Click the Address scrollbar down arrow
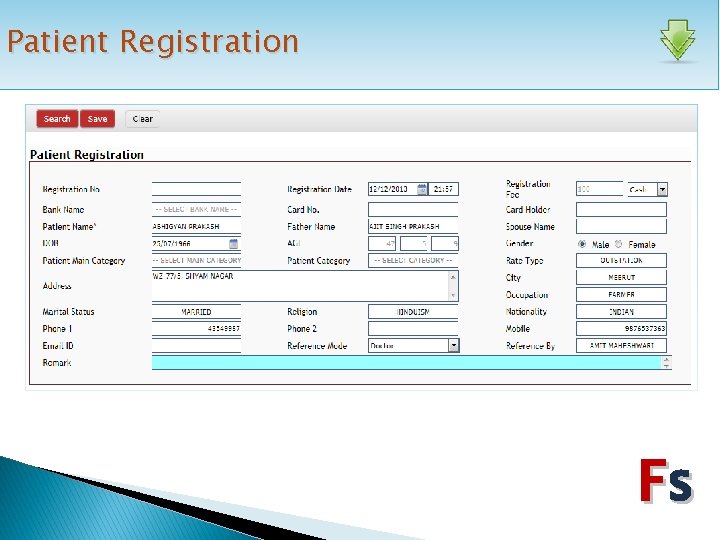 (x=453, y=295)
